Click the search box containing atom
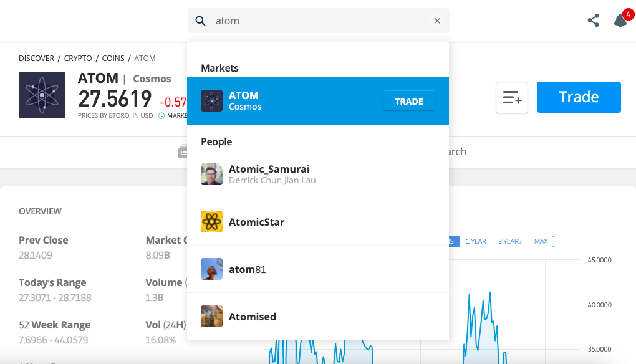Viewport: 636px width, 364px height. tap(319, 21)
